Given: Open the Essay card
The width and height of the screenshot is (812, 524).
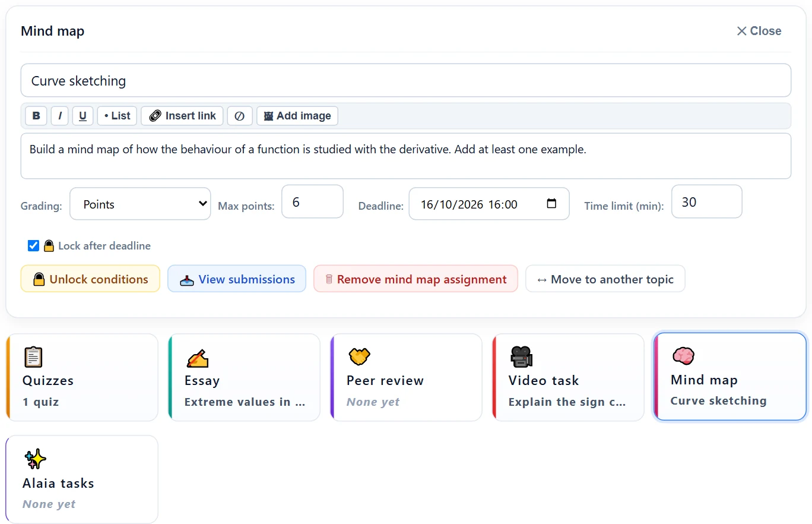Looking at the screenshot, I should [x=244, y=377].
